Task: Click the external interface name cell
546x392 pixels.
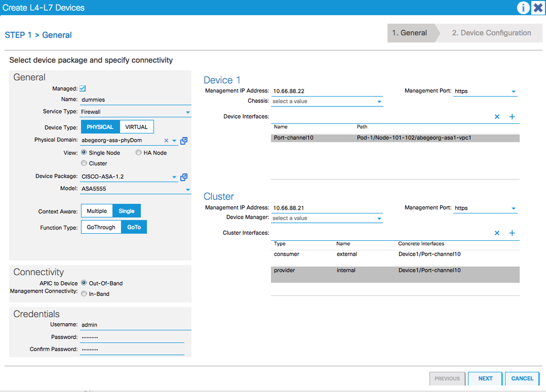Action: point(347,254)
